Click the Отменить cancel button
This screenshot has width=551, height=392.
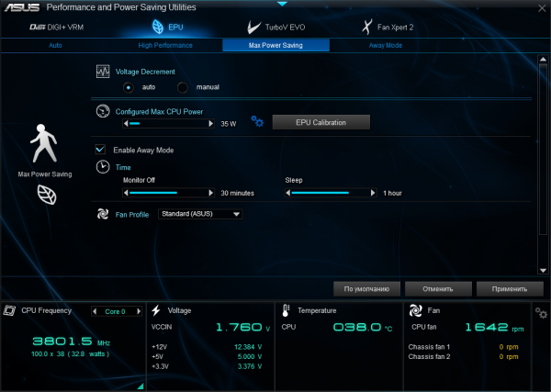438,289
